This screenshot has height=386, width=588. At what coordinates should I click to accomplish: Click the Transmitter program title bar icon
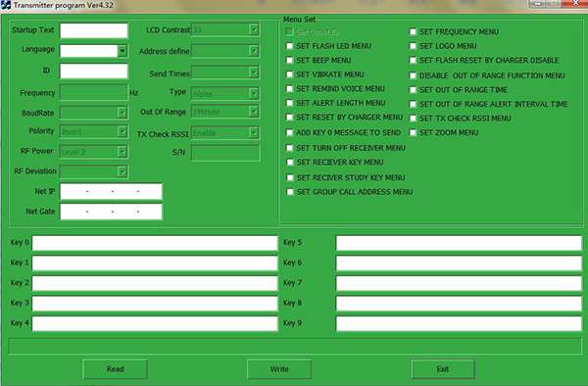click(6, 5)
